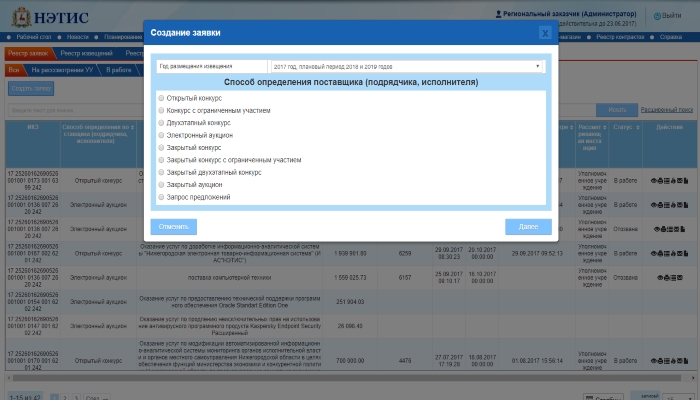Click printer icon in 'поставка компьютерной техники' row
This screenshot has height=400, width=700.
point(667,278)
